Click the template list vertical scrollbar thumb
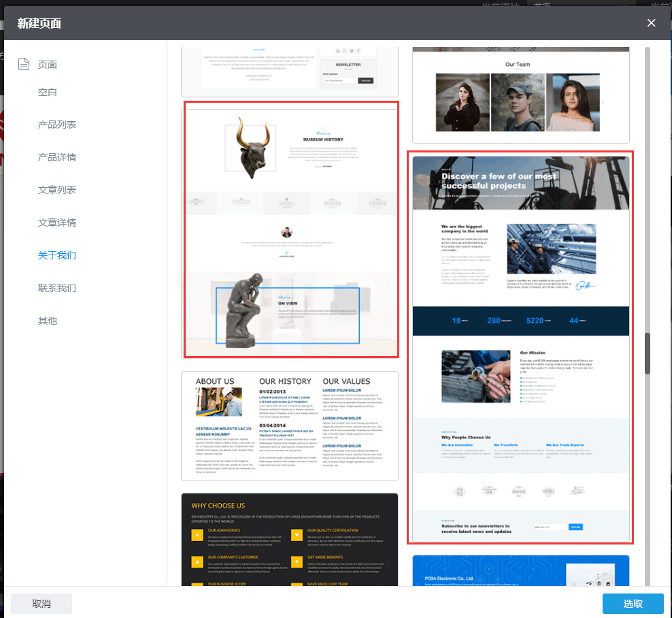The width and height of the screenshot is (672, 618). point(648,353)
